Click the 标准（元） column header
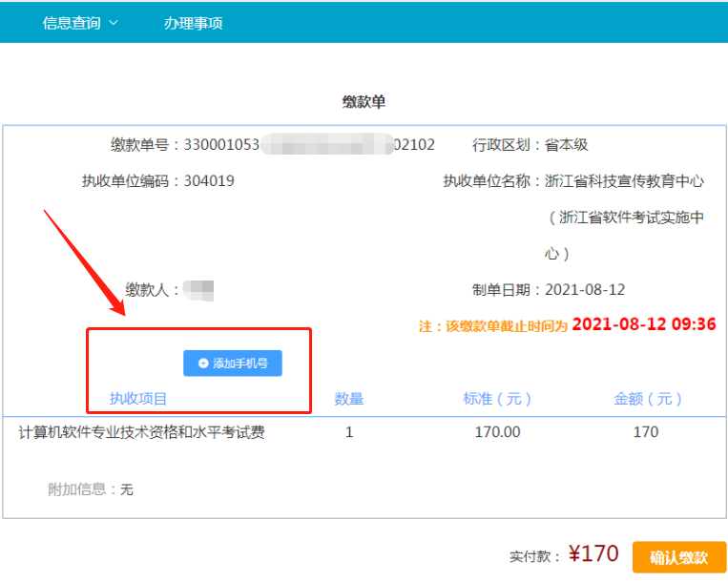 point(497,399)
